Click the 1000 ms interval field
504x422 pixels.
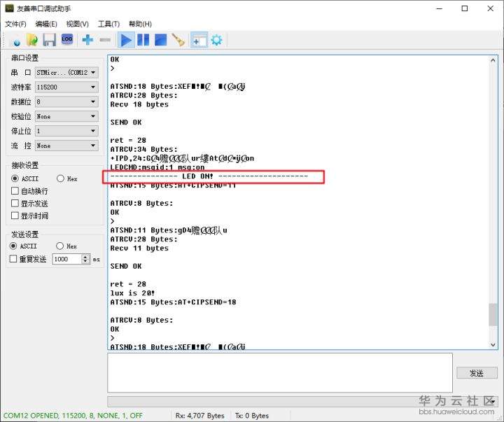point(67,259)
